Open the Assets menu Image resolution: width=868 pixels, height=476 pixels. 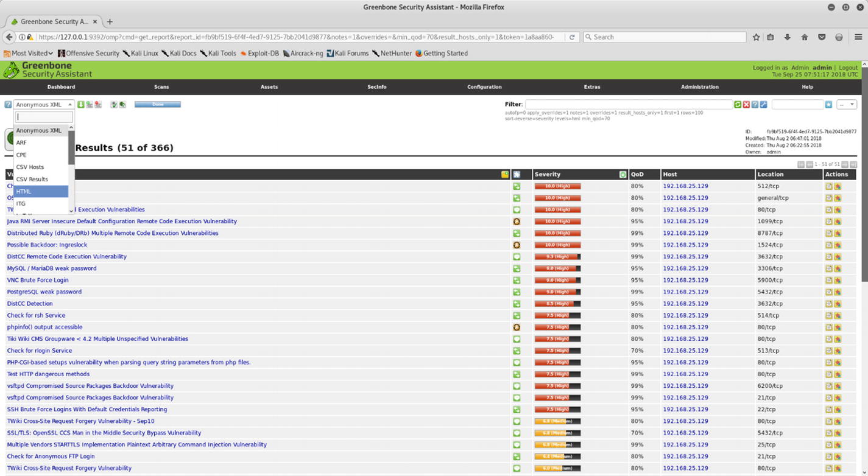pos(269,87)
